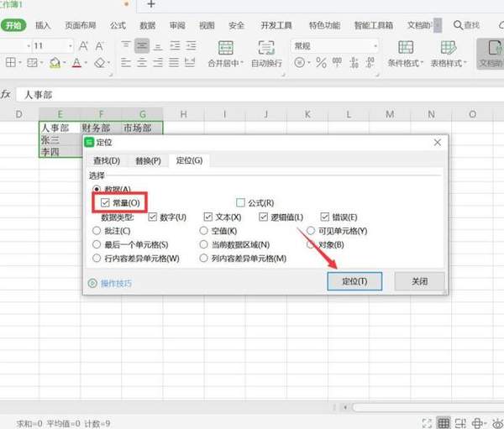Apply thousands separator format
The height and width of the screenshot is (429, 504).
[337, 62]
